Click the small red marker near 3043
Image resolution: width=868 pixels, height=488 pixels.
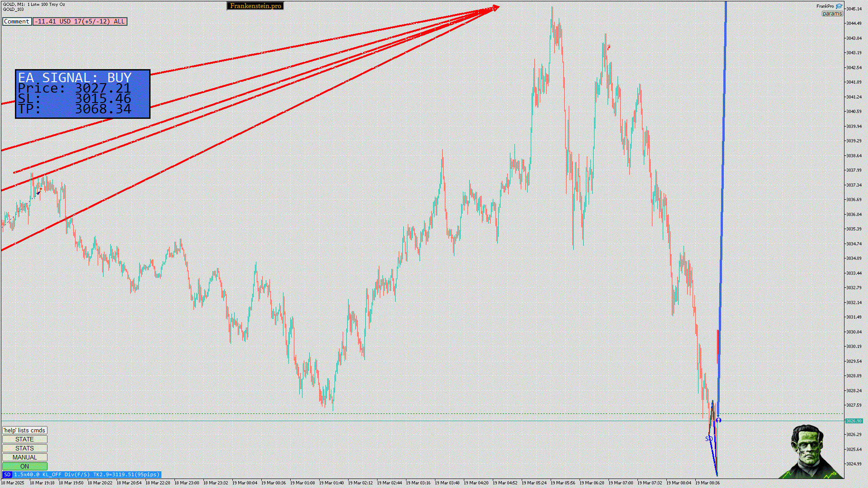click(609, 47)
